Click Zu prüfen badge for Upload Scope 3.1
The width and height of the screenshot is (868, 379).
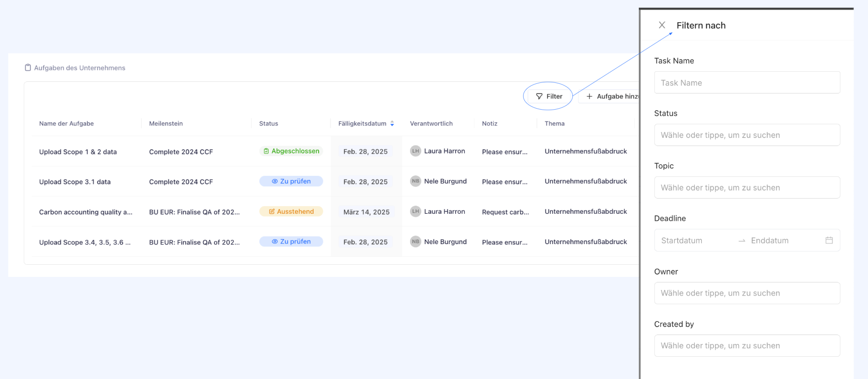coord(291,181)
